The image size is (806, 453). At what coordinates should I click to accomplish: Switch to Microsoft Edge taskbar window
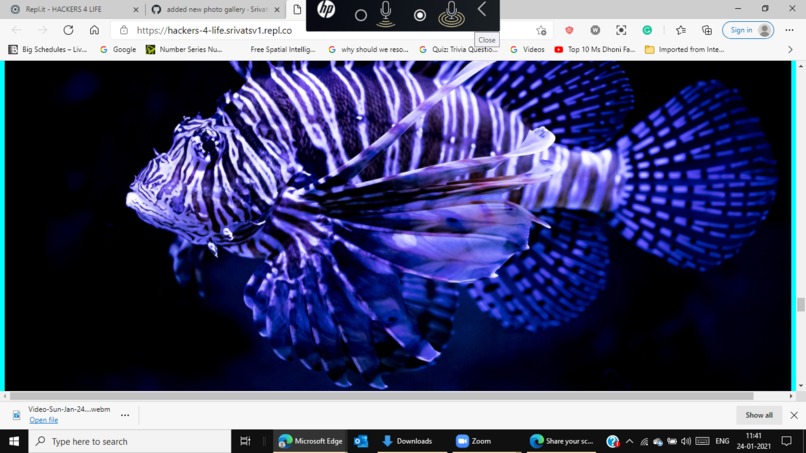tap(310, 441)
